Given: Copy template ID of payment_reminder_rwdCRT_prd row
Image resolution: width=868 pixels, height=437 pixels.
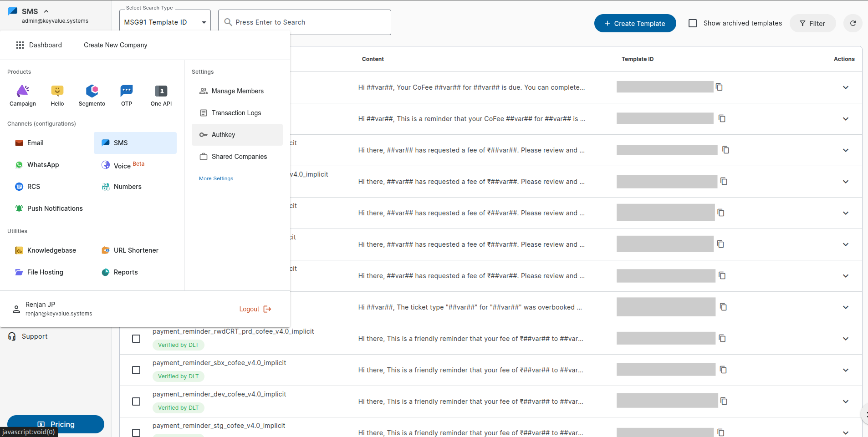Looking at the screenshot, I should (722, 338).
